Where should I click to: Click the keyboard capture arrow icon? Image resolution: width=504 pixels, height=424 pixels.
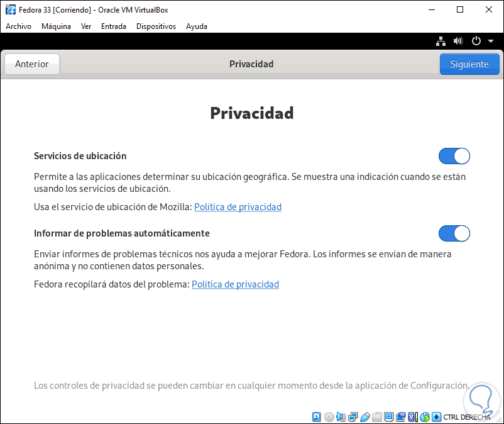pos(436,417)
